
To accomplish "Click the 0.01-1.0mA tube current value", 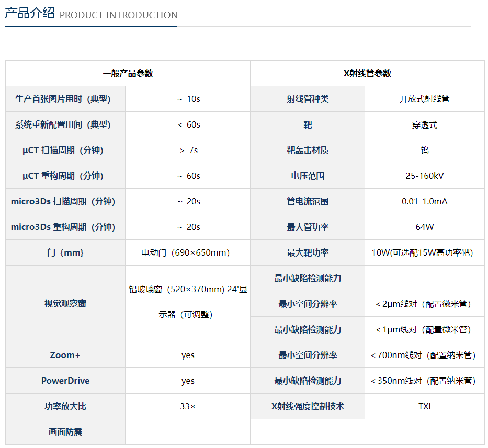I will 424,202.
